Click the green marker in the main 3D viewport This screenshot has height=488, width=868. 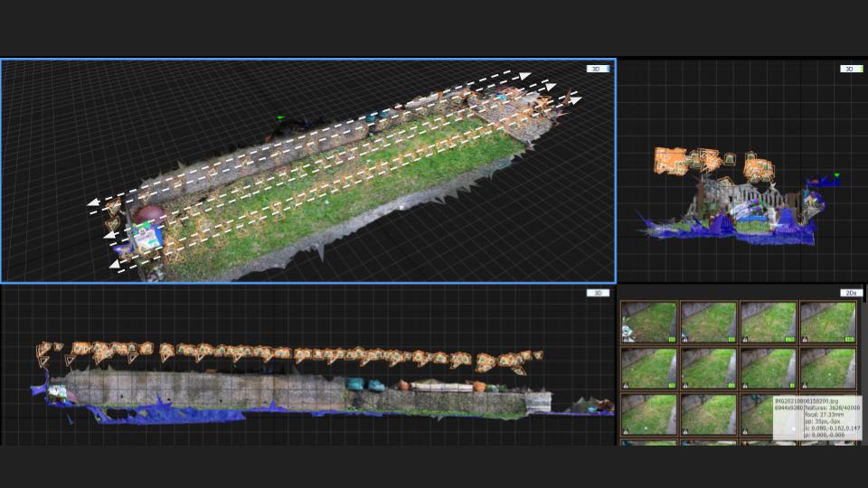pyautogui.click(x=281, y=117)
